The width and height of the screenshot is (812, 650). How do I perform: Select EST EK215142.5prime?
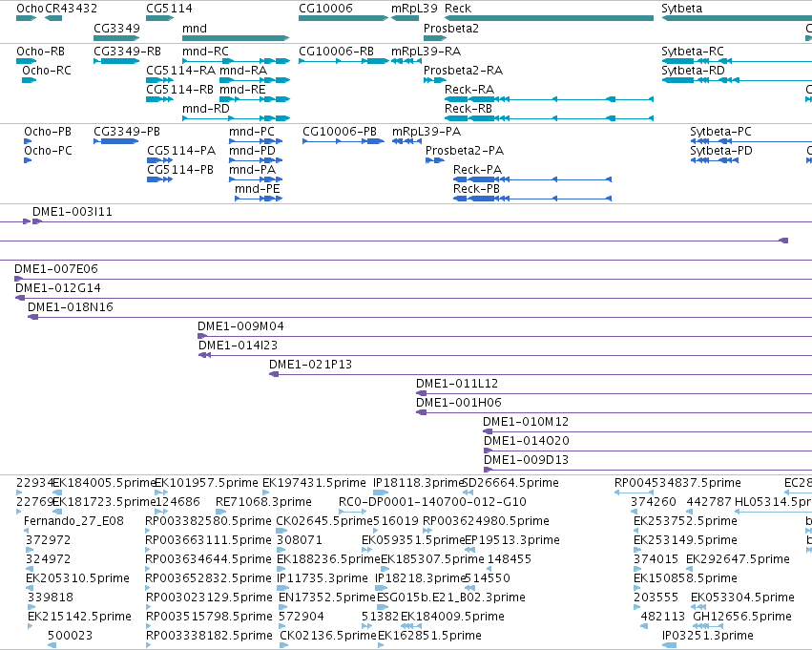click(30, 627)
